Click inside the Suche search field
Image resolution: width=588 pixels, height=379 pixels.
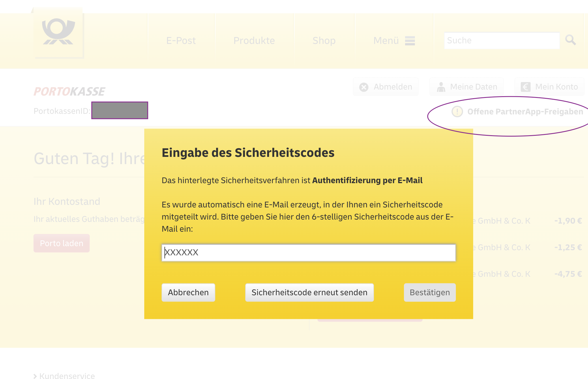(501, 40)
